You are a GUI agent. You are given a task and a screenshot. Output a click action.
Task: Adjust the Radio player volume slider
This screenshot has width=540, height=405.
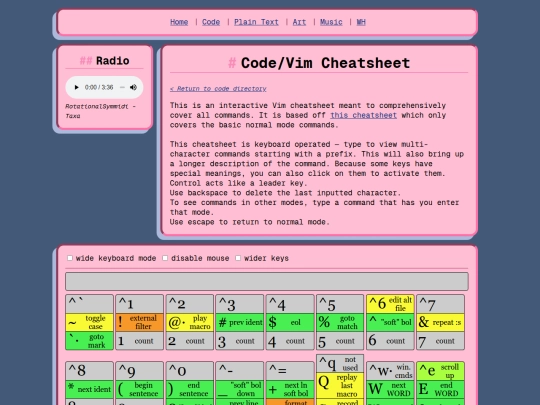[x=122, y=87]
